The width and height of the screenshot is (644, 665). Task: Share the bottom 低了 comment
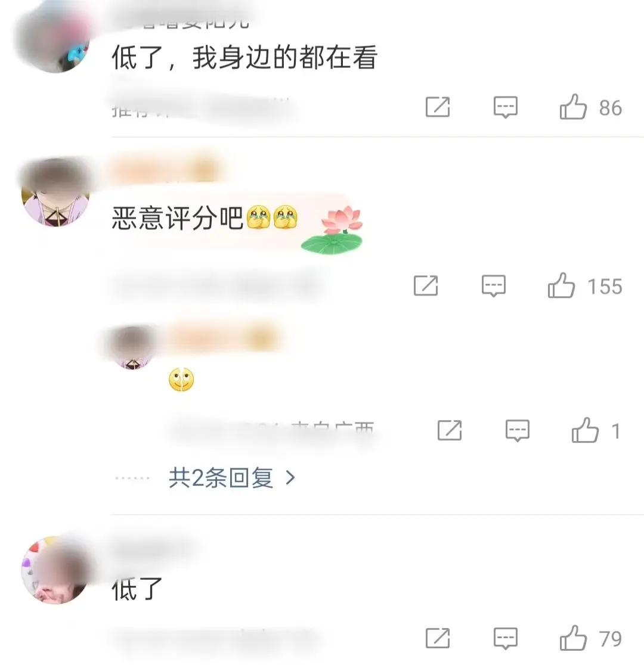point(438,638)
